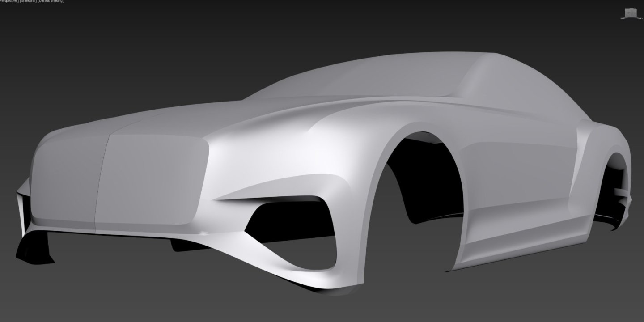Open the Standard viewport settings menu
This screenshot has height=322, width=644.
pyautogui.click(x=27, y=1)
